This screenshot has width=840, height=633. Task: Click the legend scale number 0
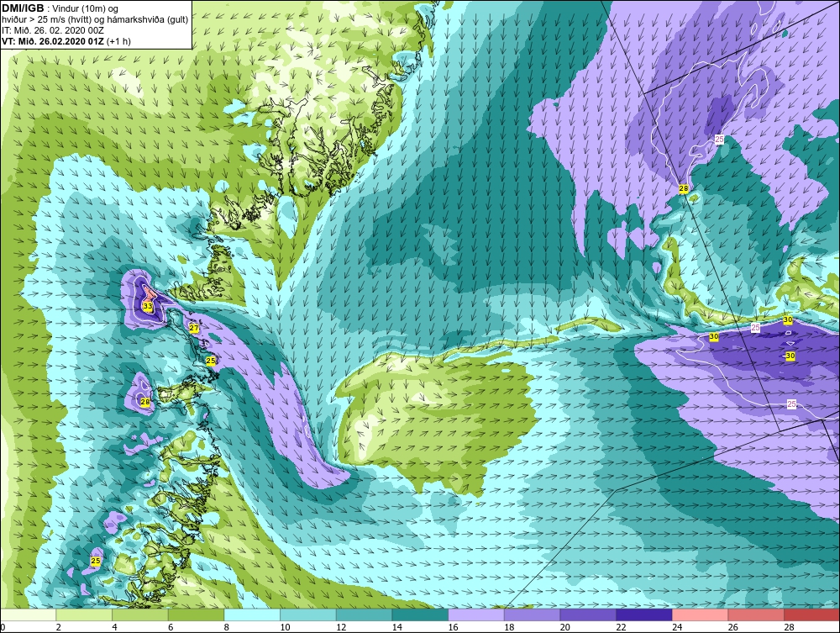click(3, 627)
